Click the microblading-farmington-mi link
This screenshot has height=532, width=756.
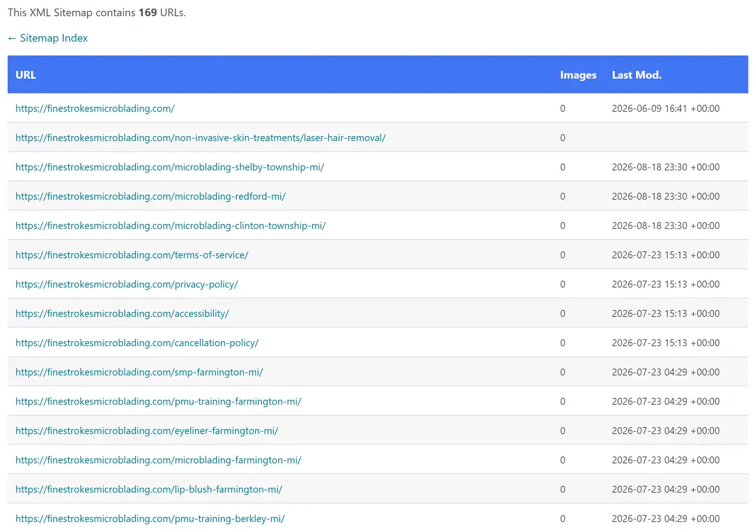click(158, 460)
